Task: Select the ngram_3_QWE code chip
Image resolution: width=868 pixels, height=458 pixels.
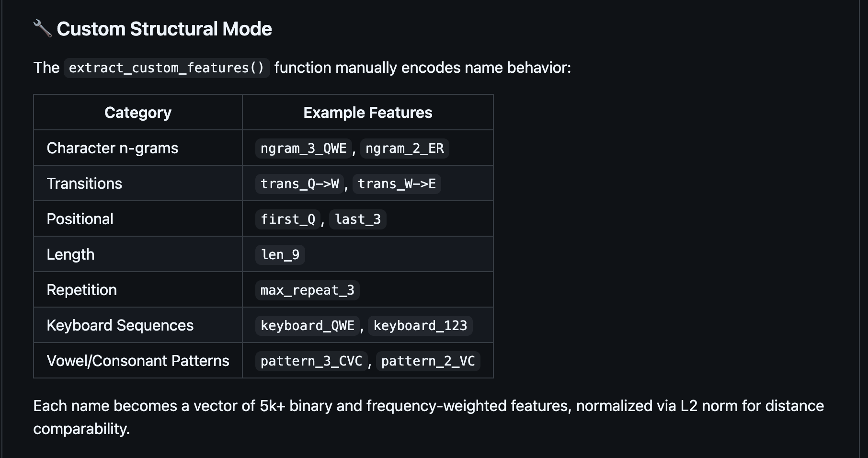Action: [303, 149]
